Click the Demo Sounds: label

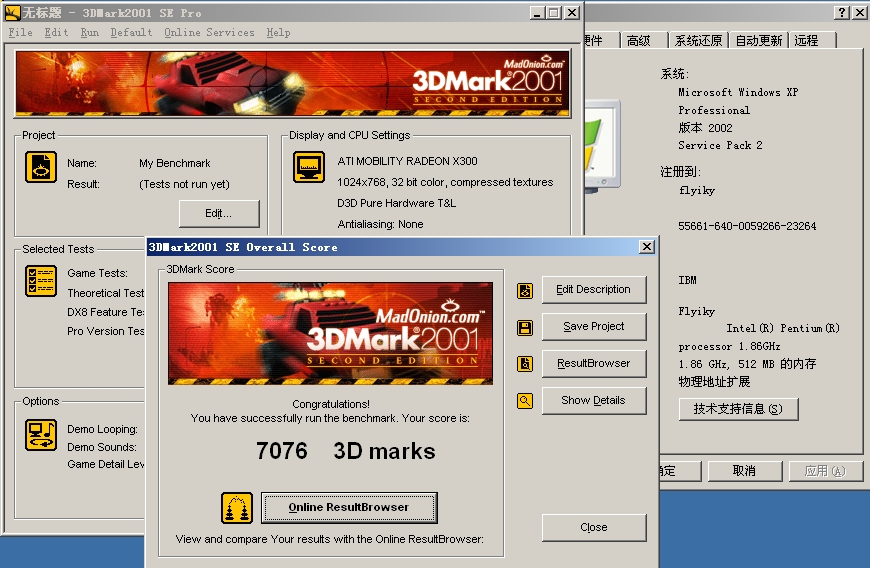pyautogui.click(x=102, y=447)
